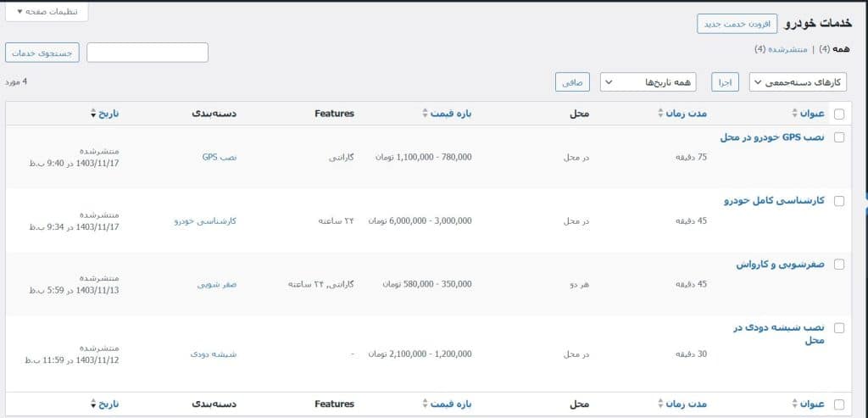
Task: Open the کارشناسی خودرو category link
Action: coord(205,221)
